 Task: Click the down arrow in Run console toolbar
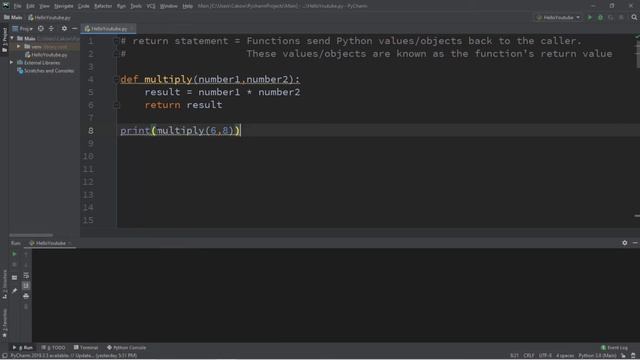26,264
